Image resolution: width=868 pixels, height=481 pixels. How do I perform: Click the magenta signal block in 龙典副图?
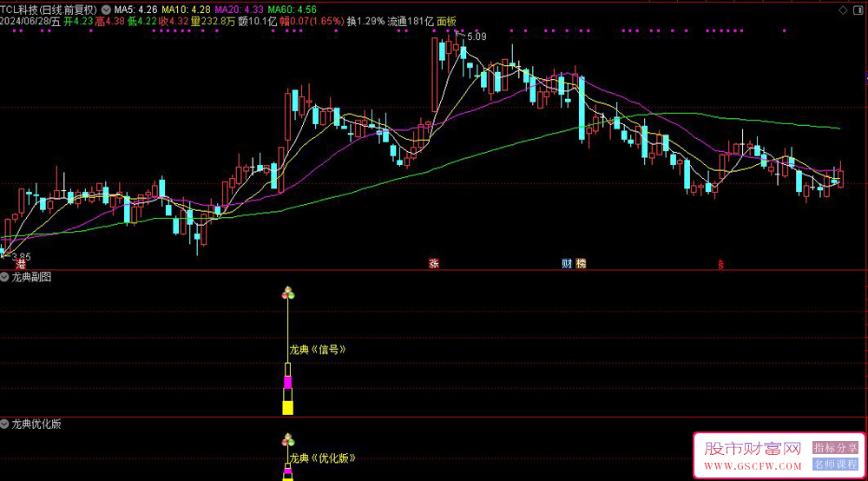point(288,383)
